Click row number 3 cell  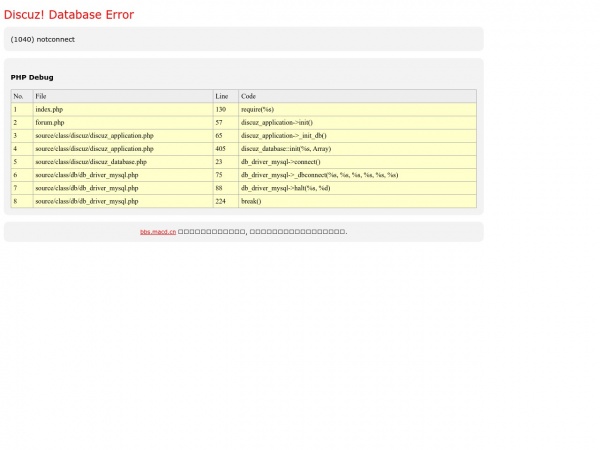pyautogui.click(x=22, y=135)
